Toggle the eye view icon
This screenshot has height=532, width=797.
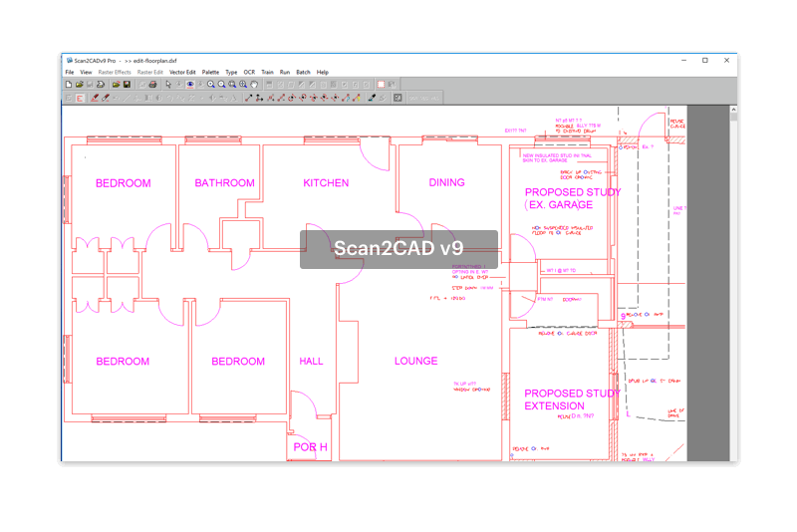coord(190,85)
